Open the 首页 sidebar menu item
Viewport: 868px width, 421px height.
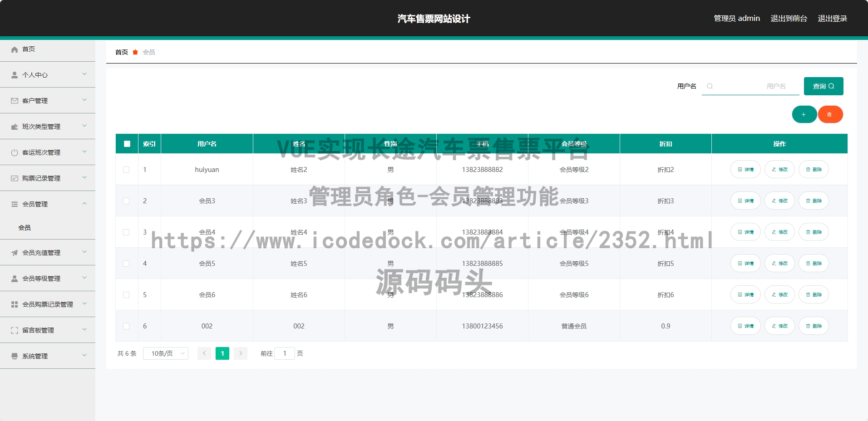point(48,49)
